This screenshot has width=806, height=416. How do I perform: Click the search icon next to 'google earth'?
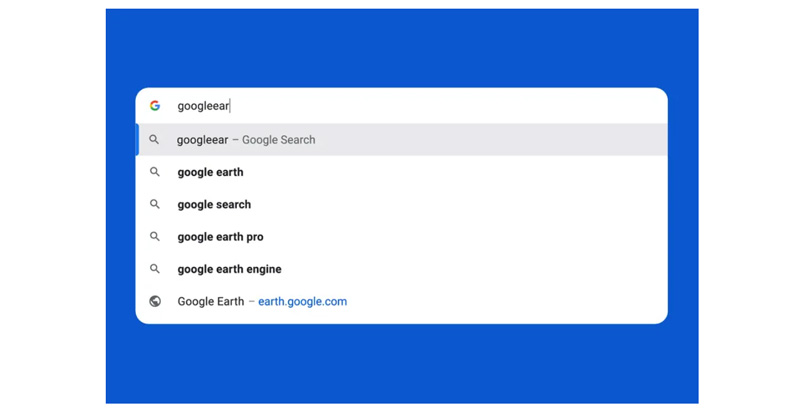[155, 172]
